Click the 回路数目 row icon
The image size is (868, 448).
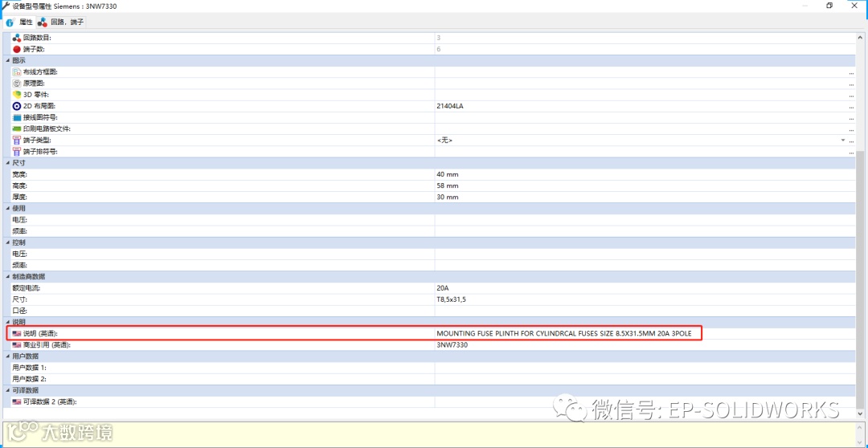[x=17, y=38]
